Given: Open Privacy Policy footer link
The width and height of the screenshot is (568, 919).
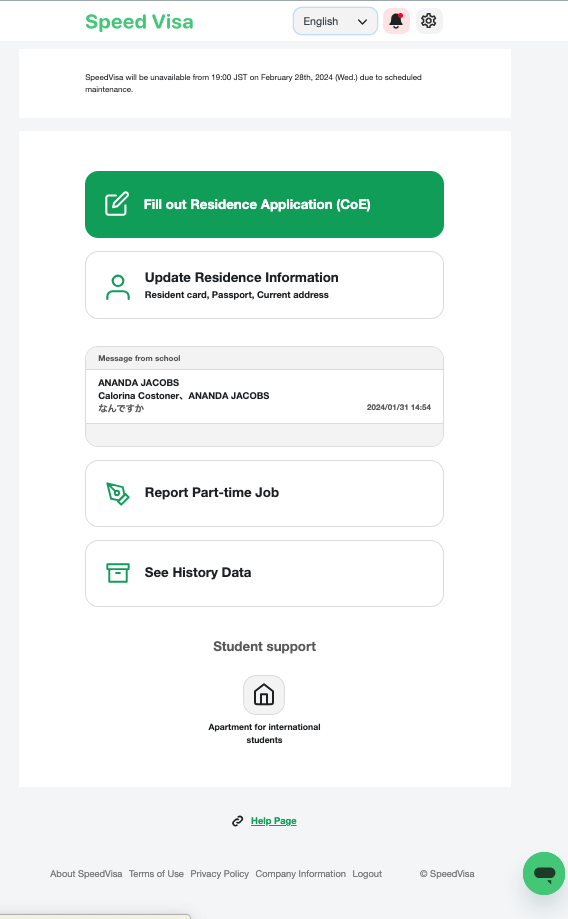Looking at the screenshot, I should (220, 874).
